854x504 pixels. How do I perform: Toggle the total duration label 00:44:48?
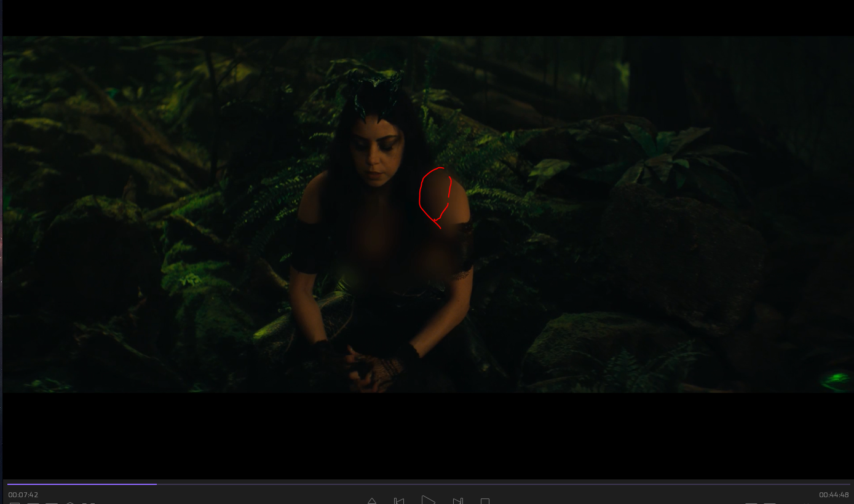834,495
